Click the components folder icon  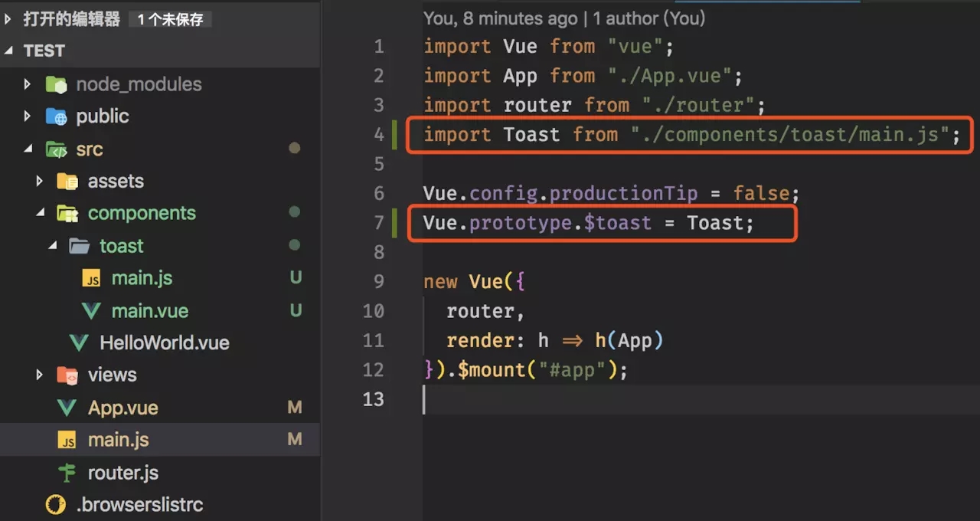[67, 213]
